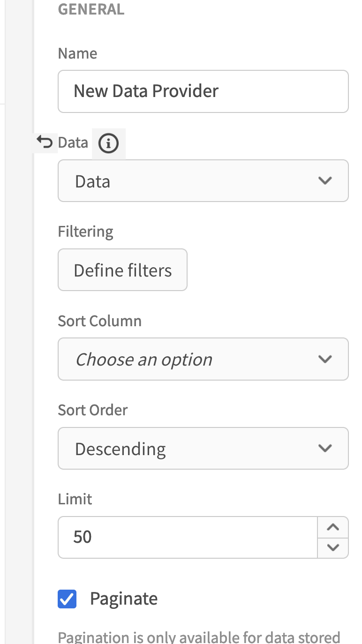Click the Limit number field showing 50
Viewport: 362px width, 644px height.
188,537
